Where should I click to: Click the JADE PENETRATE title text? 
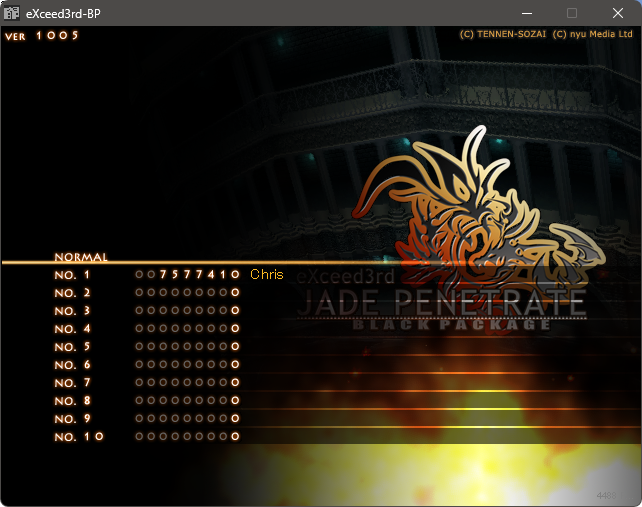(440, 302)
